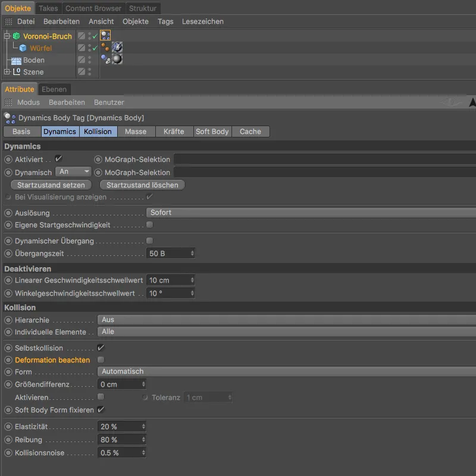Viewport: 476px width, 476px height.
Task: Select the grey material tag on Boden
Action: click(117, 59)
